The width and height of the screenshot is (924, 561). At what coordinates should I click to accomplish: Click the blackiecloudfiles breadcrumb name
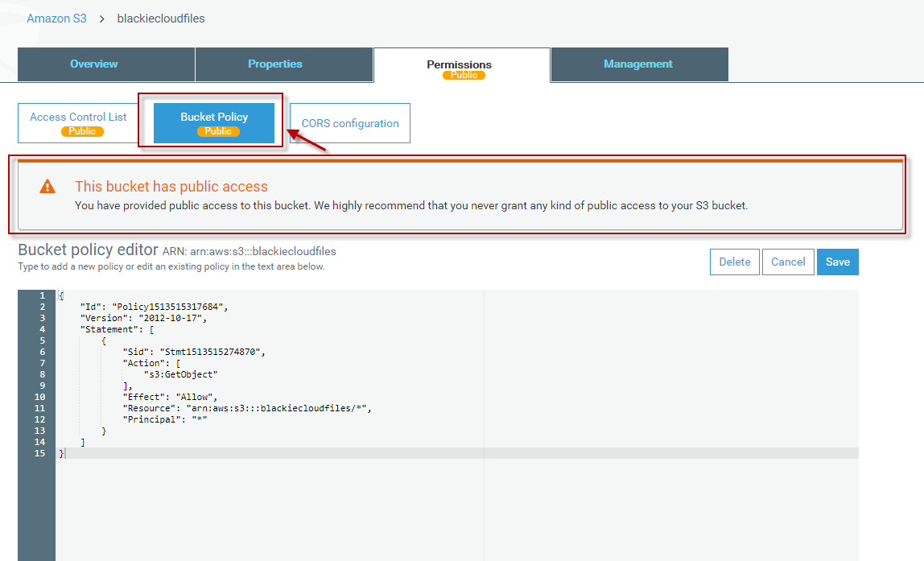pyautogui.click(x=161, y=18)
